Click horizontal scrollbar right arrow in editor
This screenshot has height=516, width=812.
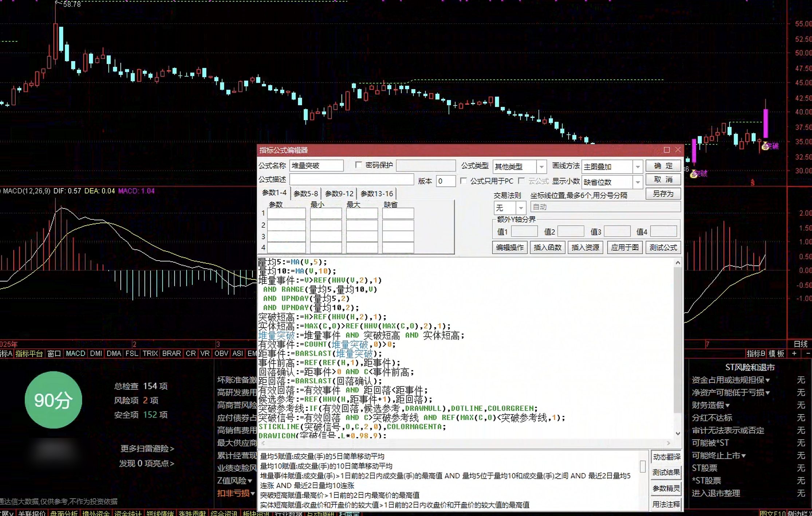[669, 443]
